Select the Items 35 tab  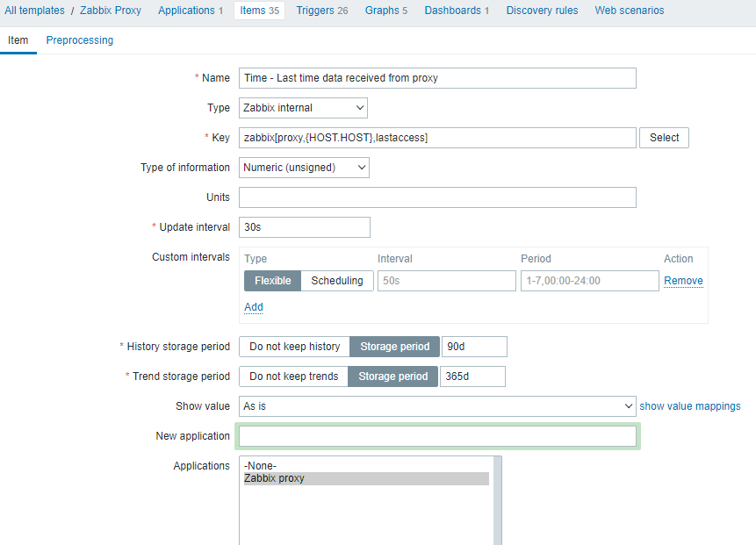(x=259, y=11)
